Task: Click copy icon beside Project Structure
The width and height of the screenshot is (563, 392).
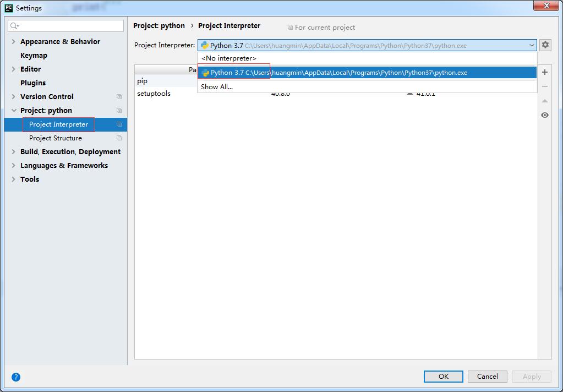Action: [119, 138]
